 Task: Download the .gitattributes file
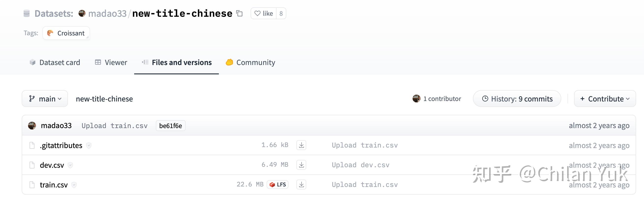(301, 145)
